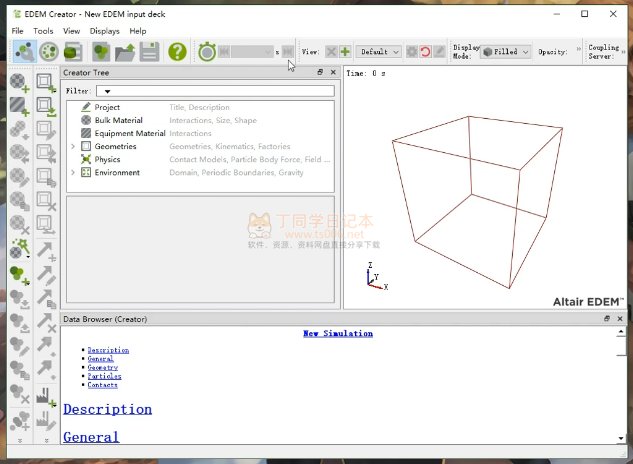Float the Creator Tree panel
Viewport: 633px width, 464px height.
[320, 73]
